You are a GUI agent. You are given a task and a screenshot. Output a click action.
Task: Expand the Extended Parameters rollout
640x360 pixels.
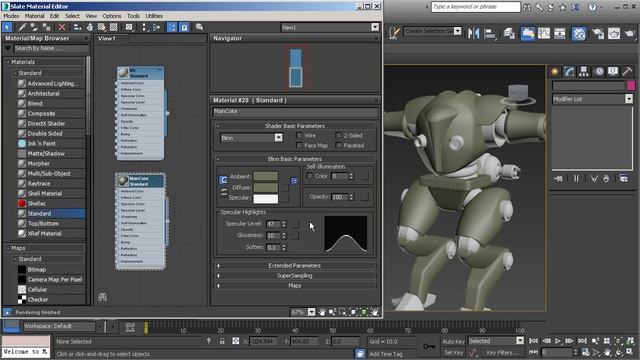pyautogui.click(x=294, y=265)
